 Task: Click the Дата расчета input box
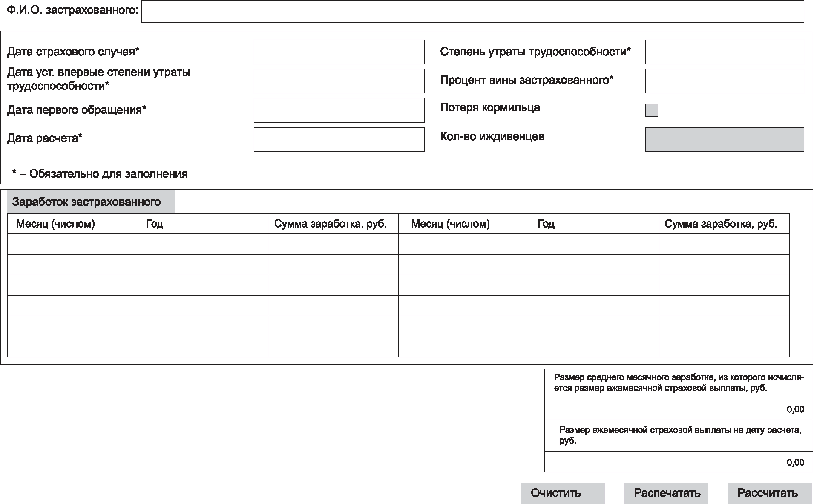pyautogui.click(x=339, y=139)
